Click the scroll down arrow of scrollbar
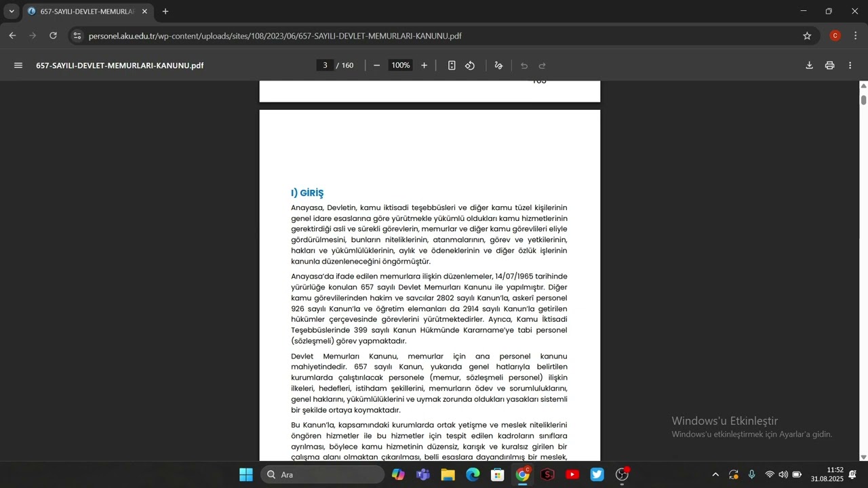The height and width of the screenshot is (488, 868). (x=864, y=457)
